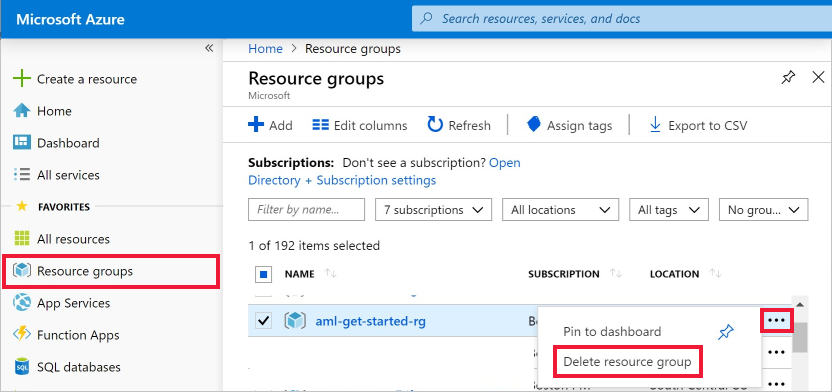
Task: Click the Export to CSV label
Action: click(x=707, y=126)
